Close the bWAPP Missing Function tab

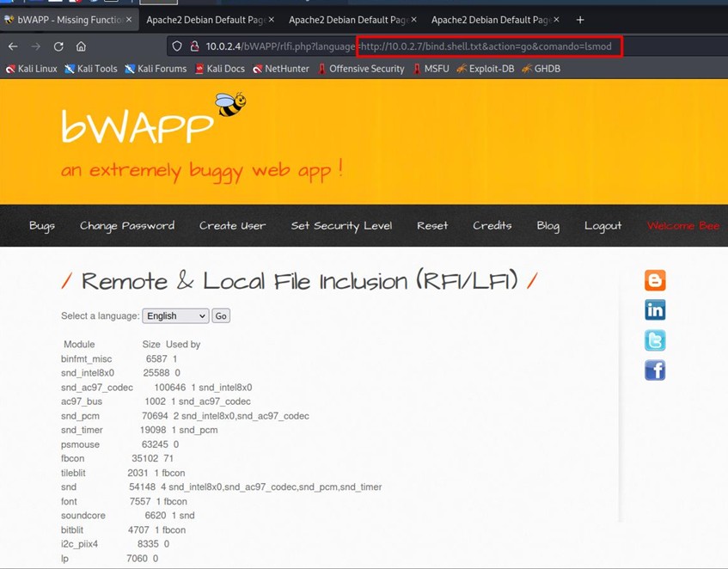[129, 20]
